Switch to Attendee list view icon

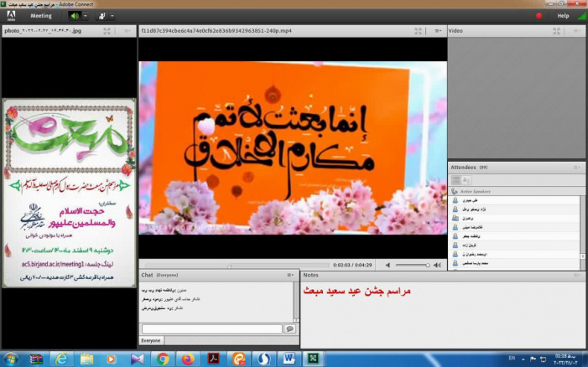tap(456, 180)
